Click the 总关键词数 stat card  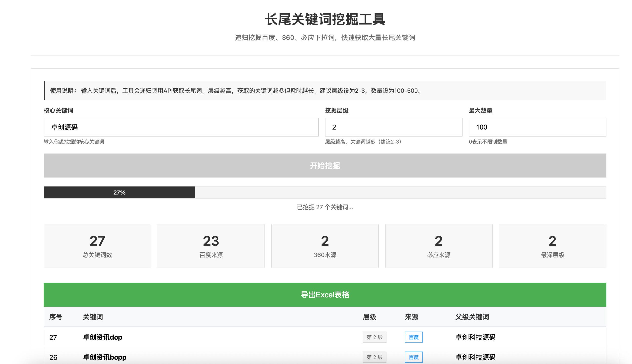click(97, 246)
